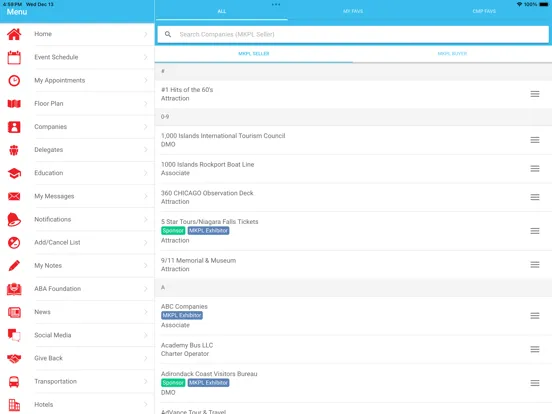Click Sponsor badge on 5 Star Tours
The height and width of the screenshot is (414, 552).
point(173,231)
